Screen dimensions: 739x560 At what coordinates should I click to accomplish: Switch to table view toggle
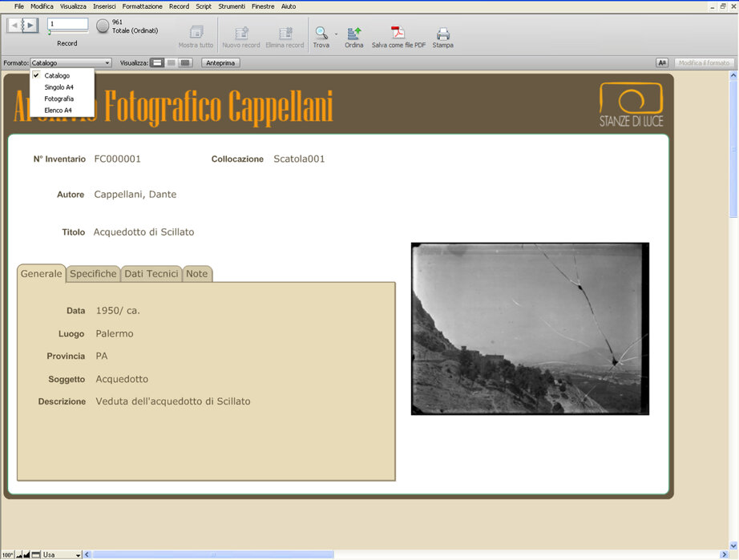186,62
